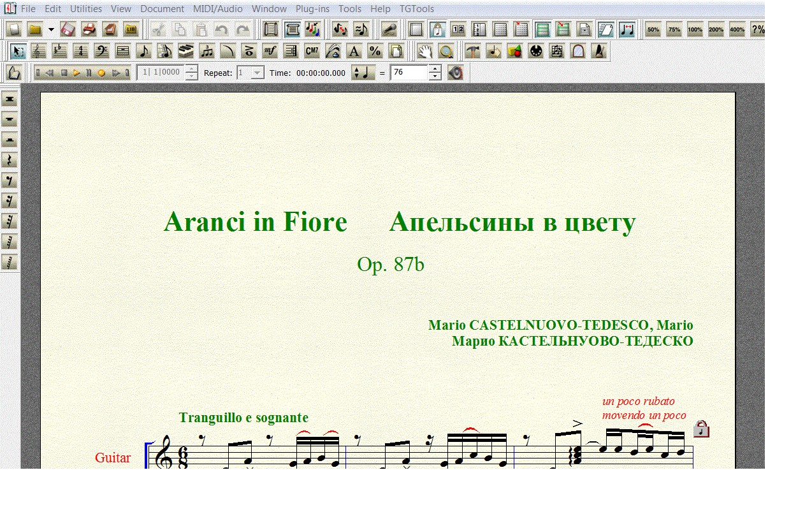Screen dimensions: 812x521
Task: Open the File menu
Action: pyautogui.click(x=28, y=9)
